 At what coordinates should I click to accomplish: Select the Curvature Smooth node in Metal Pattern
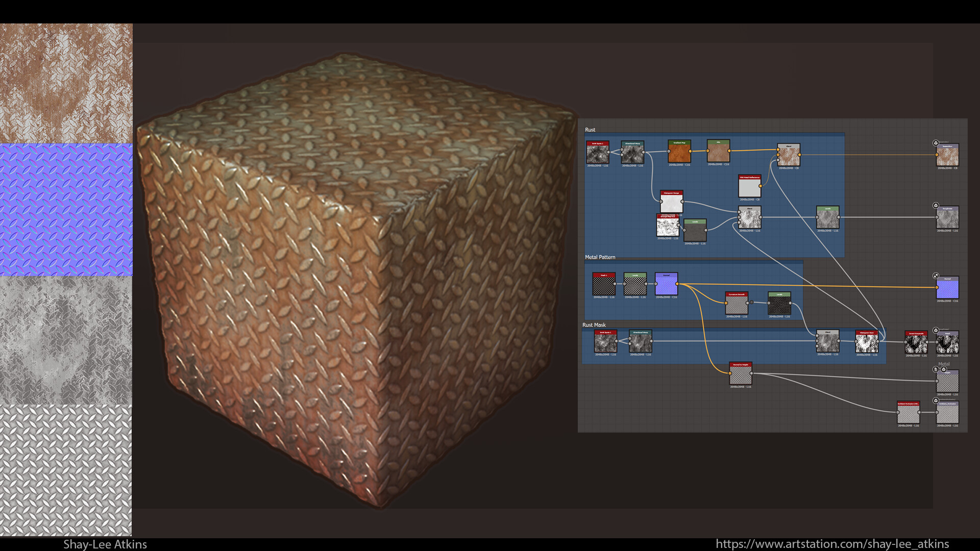[x=737, y=303]
